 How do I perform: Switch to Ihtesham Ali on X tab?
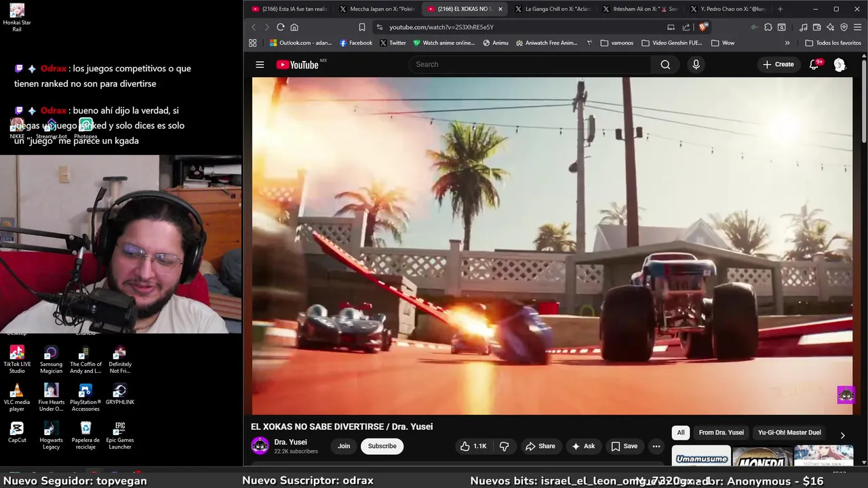tap(639, 9)
